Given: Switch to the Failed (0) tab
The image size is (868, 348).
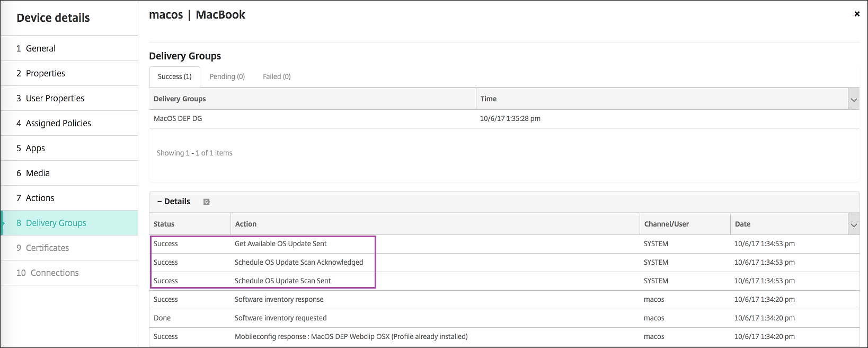Looking at the screenshot, I should pyautogui.click(x=277, y=77).
